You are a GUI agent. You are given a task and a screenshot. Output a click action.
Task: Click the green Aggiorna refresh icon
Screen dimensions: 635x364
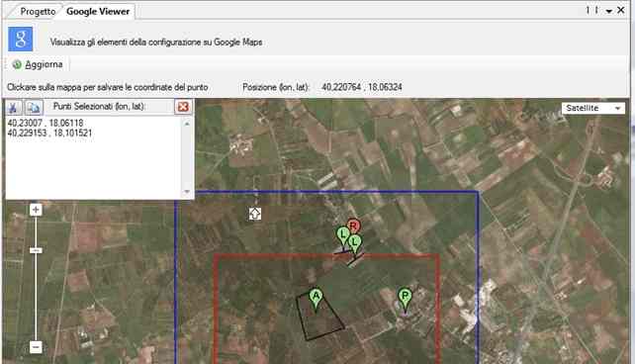[x=17, y=64]
